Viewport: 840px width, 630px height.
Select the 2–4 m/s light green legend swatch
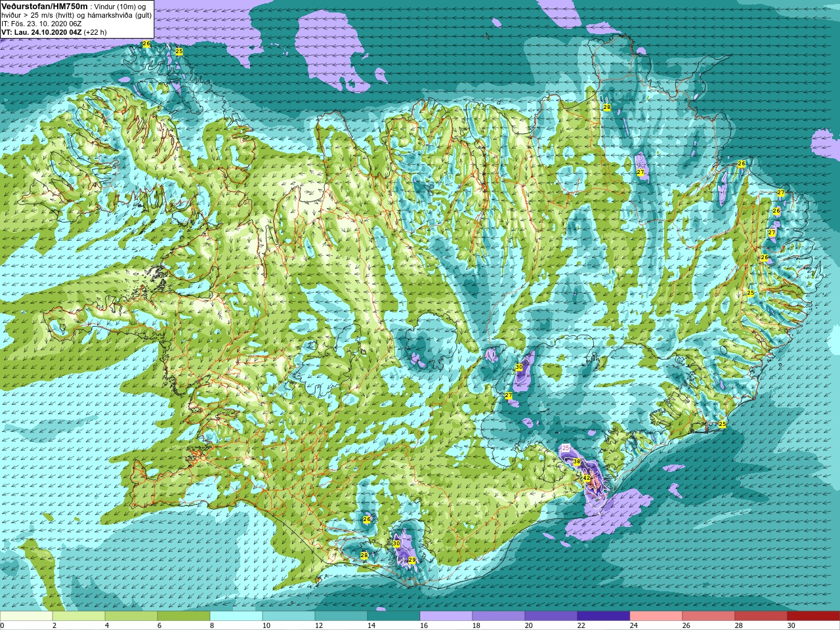[x=79, y=616]
